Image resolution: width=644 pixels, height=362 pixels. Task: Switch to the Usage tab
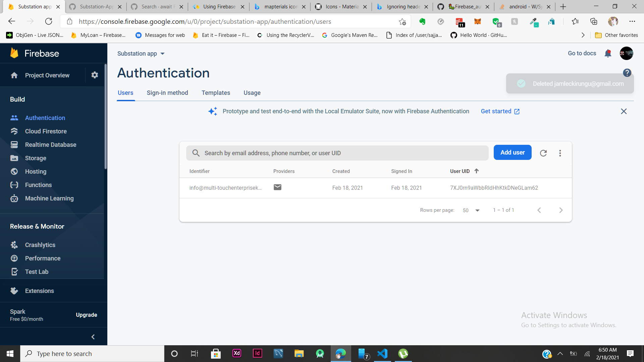click(x=252, y=93)
